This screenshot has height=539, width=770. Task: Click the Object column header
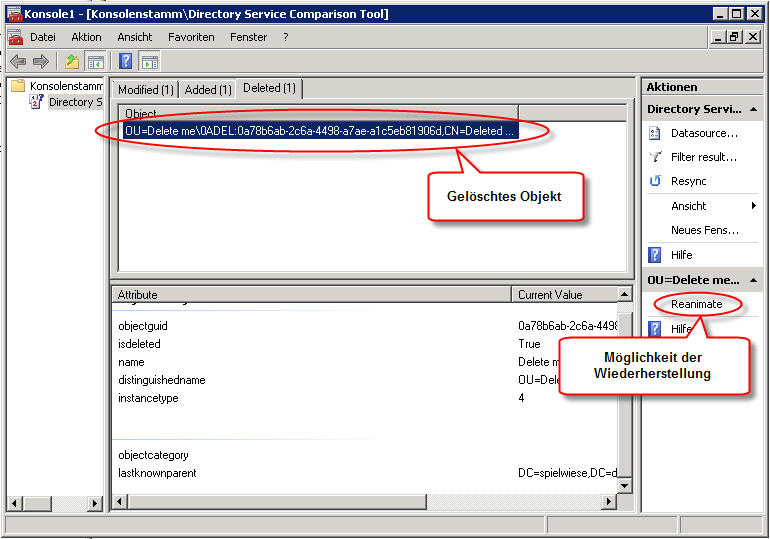pyautogui.click(x=320, y=113)
